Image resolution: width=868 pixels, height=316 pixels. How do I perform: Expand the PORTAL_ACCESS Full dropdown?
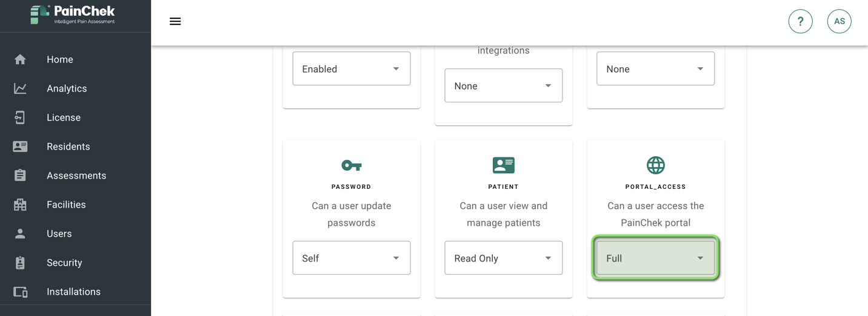(655, 258)
